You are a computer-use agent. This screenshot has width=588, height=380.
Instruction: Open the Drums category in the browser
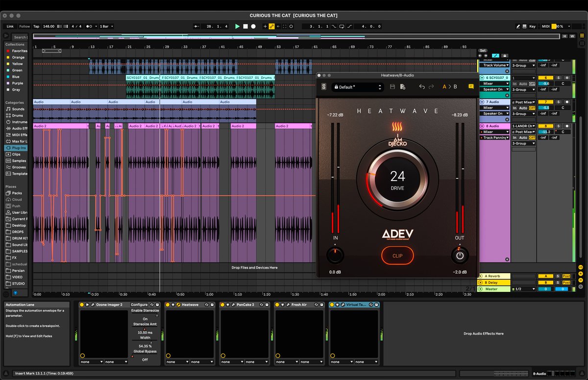point(15,116)
